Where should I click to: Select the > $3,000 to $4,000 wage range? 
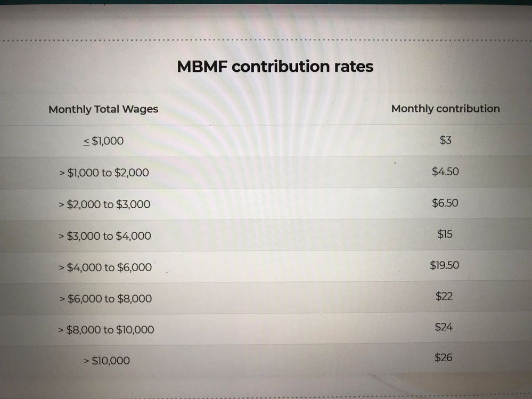click(x=104, y=236)
